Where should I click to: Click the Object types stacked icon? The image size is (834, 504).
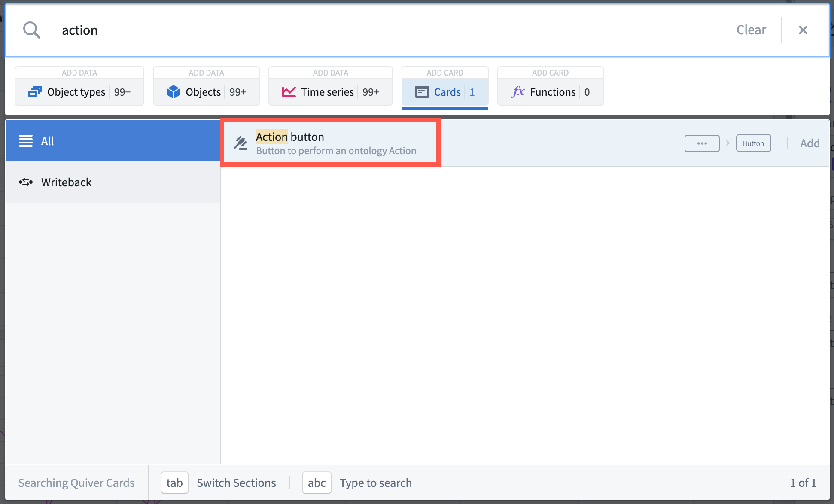[35, 92]
